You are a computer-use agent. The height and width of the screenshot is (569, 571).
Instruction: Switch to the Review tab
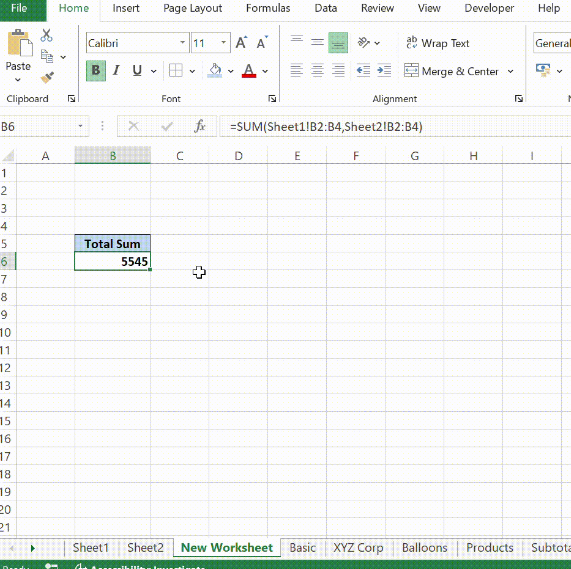pos(377,8)
